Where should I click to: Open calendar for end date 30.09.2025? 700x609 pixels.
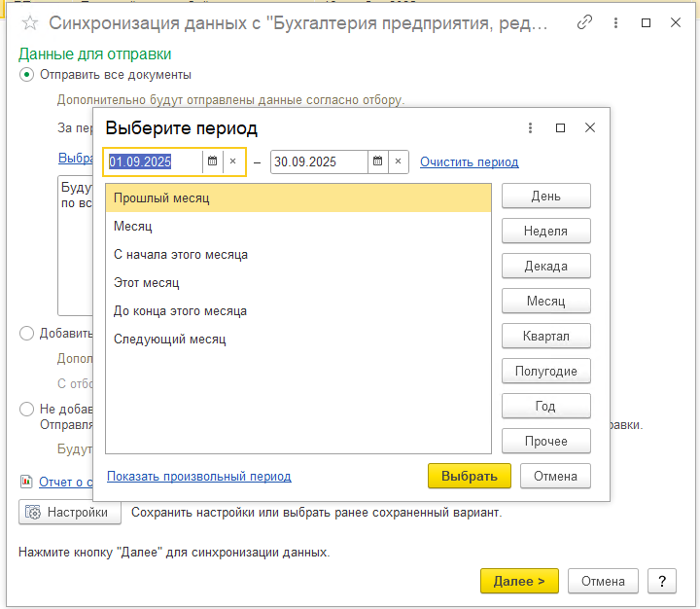click(377, 161)
